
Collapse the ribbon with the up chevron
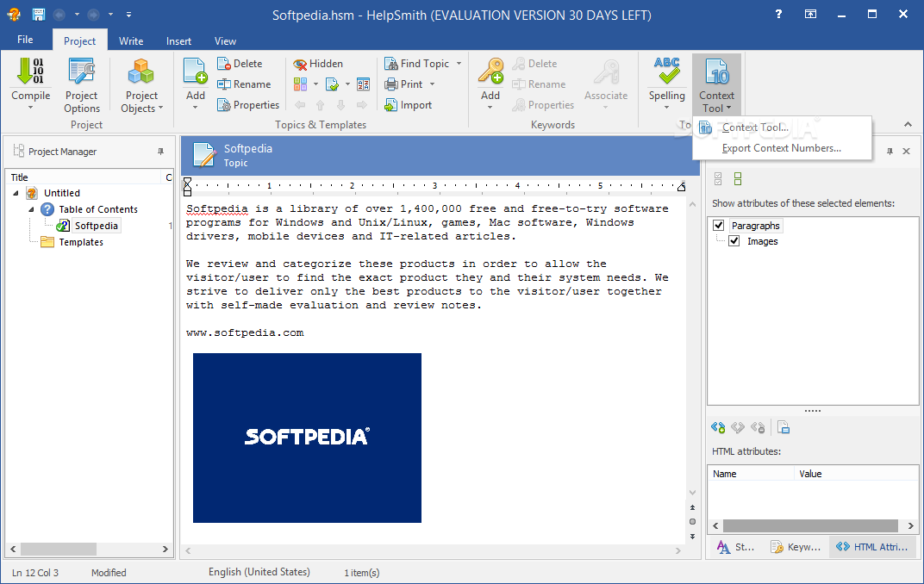click(x=908, y=124)
